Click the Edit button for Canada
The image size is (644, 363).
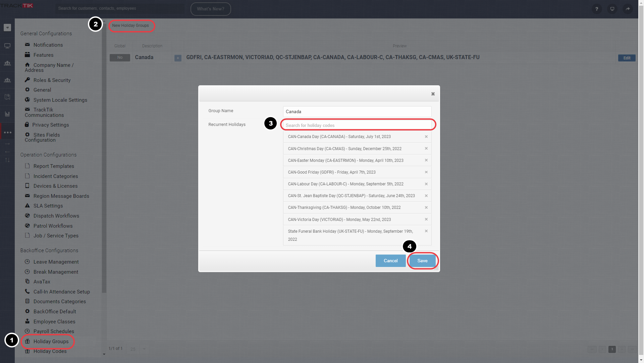(627, 58)
